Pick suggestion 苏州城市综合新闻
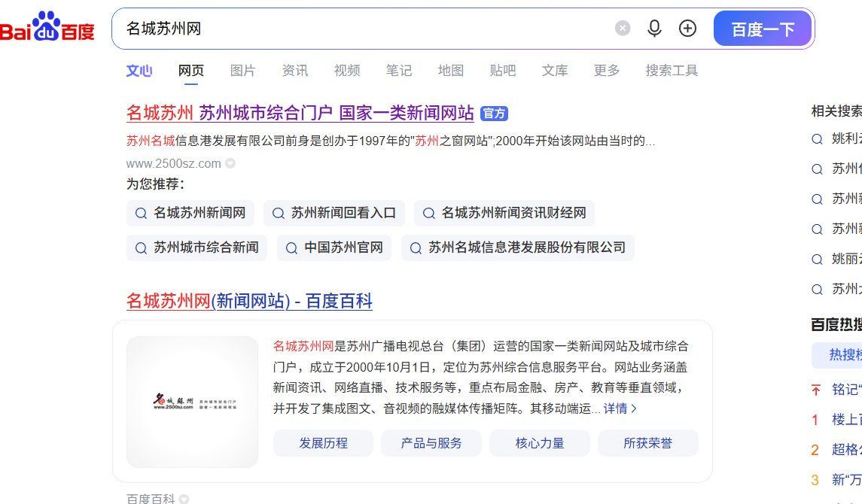The height and width of the screenshot is (504, 862). [x=196, y=247]
